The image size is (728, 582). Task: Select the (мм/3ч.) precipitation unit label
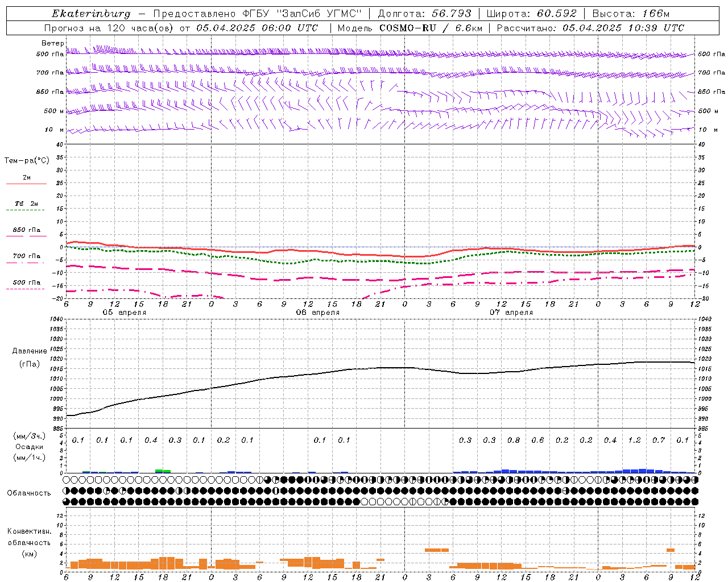pos(30,436)
